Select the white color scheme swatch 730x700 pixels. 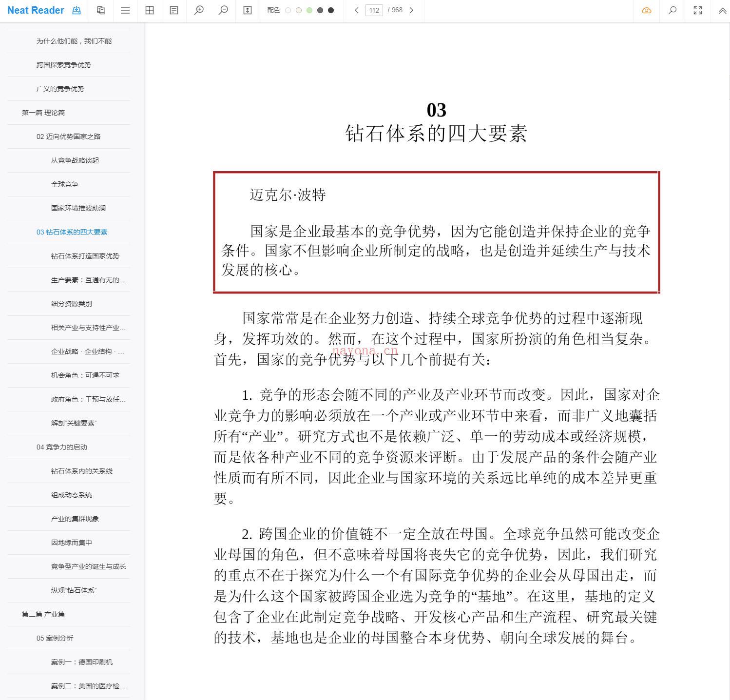click(x=288, y=10)
